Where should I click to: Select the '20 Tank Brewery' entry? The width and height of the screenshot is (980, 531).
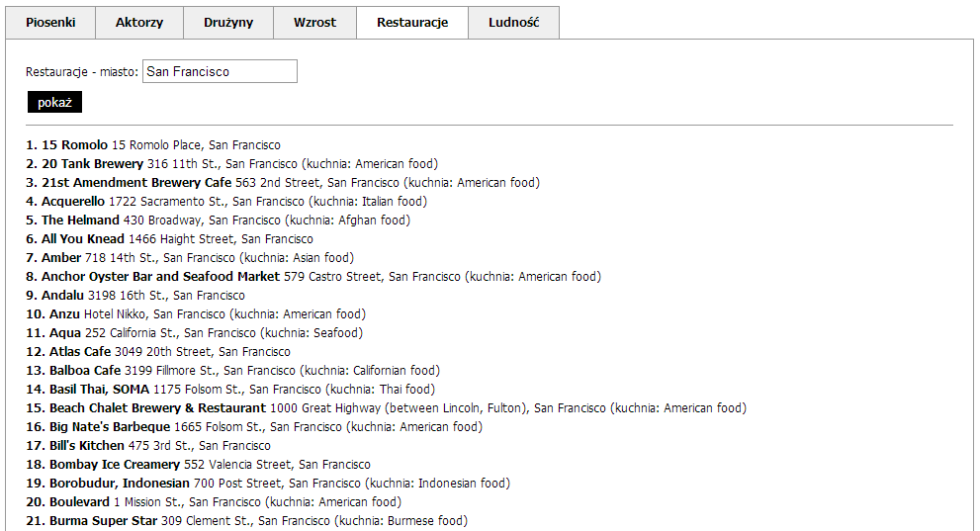[x=231, y=164]
